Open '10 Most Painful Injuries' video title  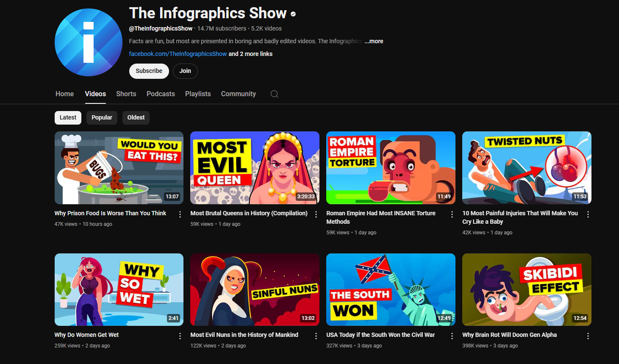(520, 217)
